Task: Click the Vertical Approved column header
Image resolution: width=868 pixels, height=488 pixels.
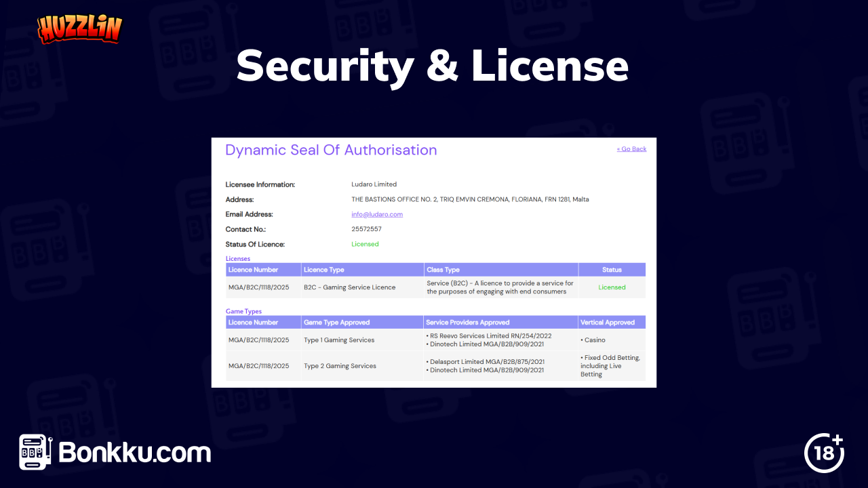Action: point(612,323)
